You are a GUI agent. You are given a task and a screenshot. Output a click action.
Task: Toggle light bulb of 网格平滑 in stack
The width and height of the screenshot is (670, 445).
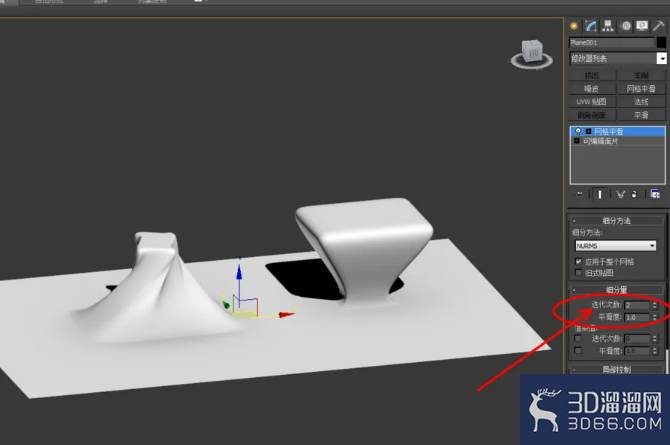coord(578,131)
